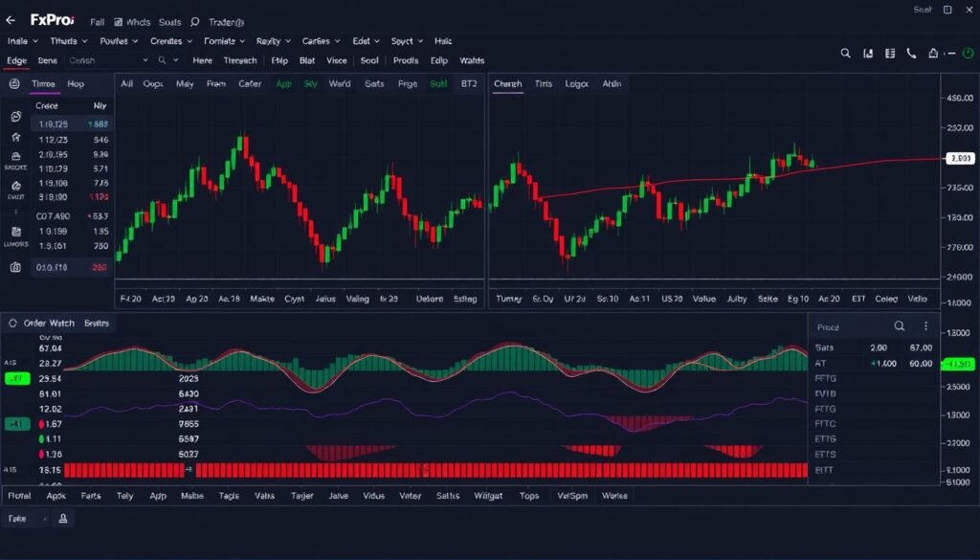
Task: Open the Edst dropdown in the menu bar
Action: click(x=365, y=41)
